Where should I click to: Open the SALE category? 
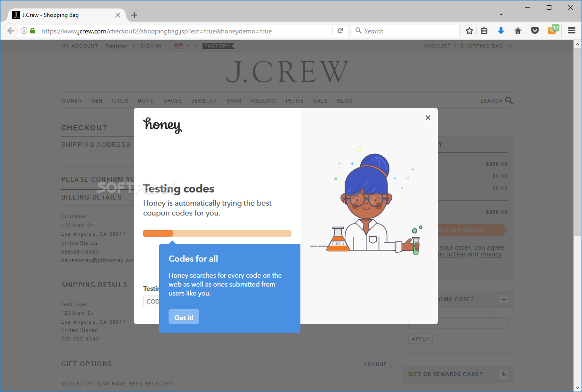click(x=320, y=101)
